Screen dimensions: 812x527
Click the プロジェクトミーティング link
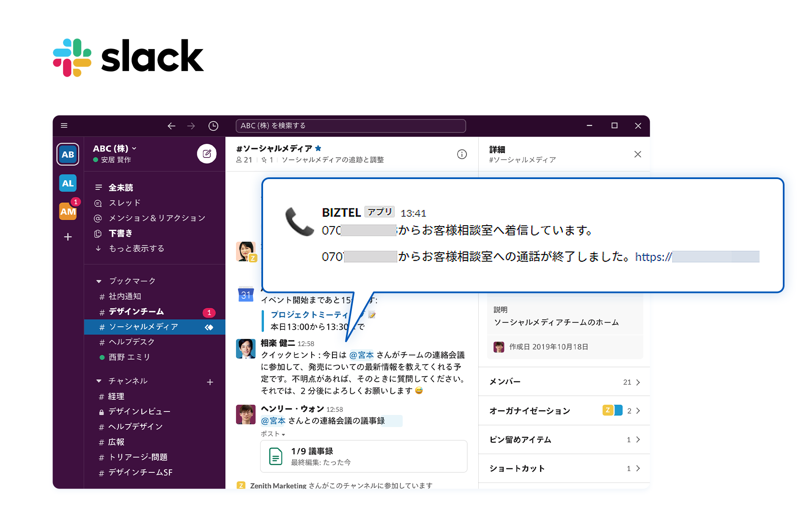[310, 315]
